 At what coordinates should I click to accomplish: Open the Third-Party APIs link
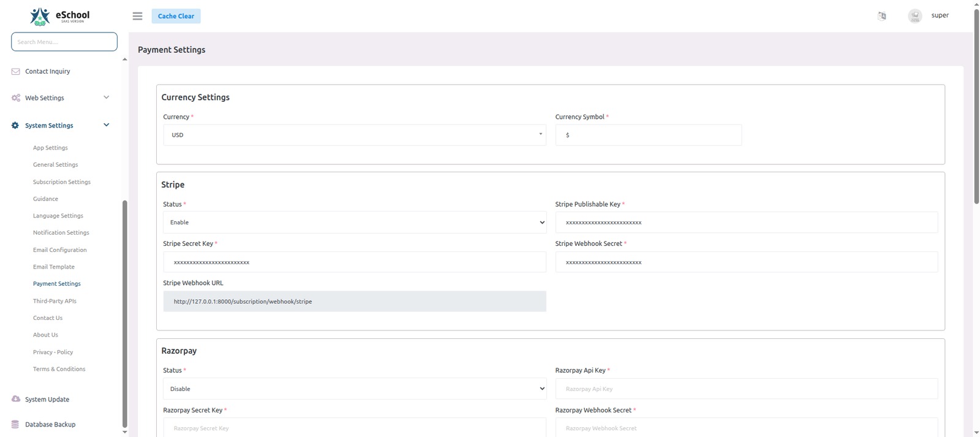click(55, 301)
